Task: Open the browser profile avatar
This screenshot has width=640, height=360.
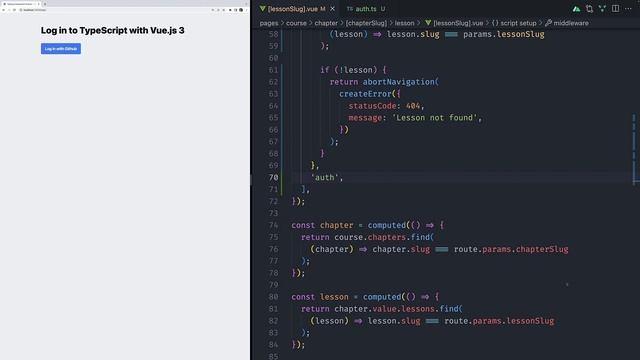Action: tap(241, 10)
